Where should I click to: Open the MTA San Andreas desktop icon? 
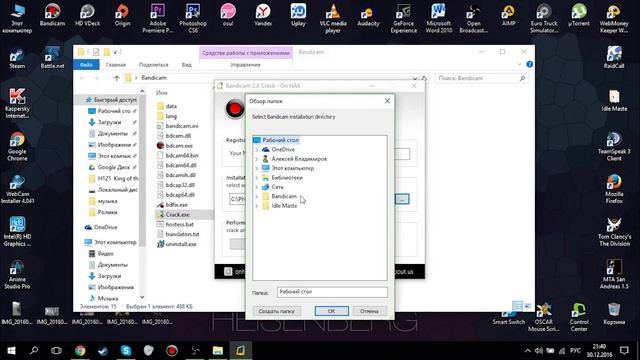click(614, 273)
